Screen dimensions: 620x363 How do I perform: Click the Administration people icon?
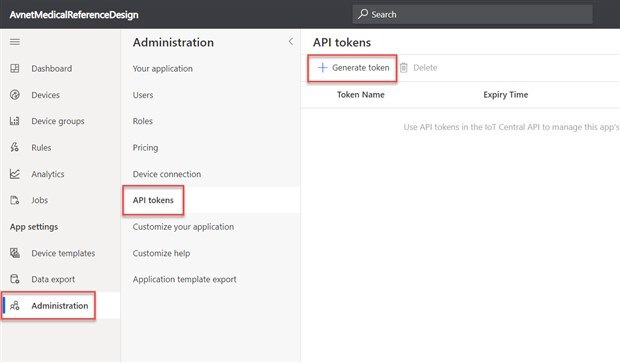pyautogui.click(x=15, y=306)
